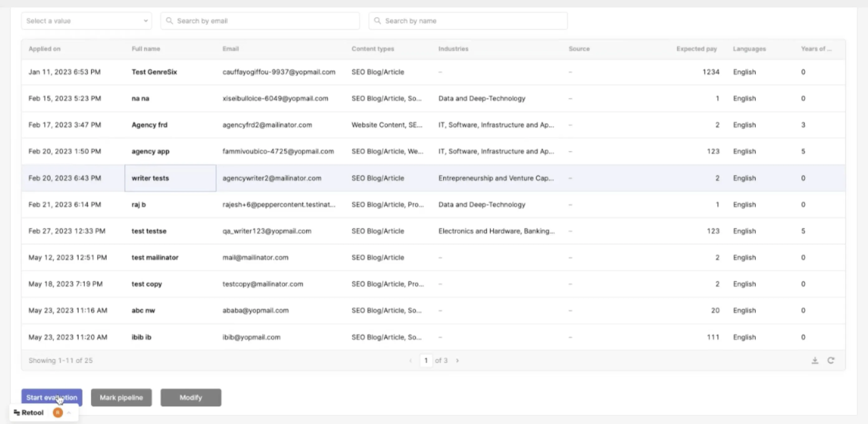Open the orange user avatar badge
The height and width of the screenshot is (424, 868).
[x=58, y=412]
